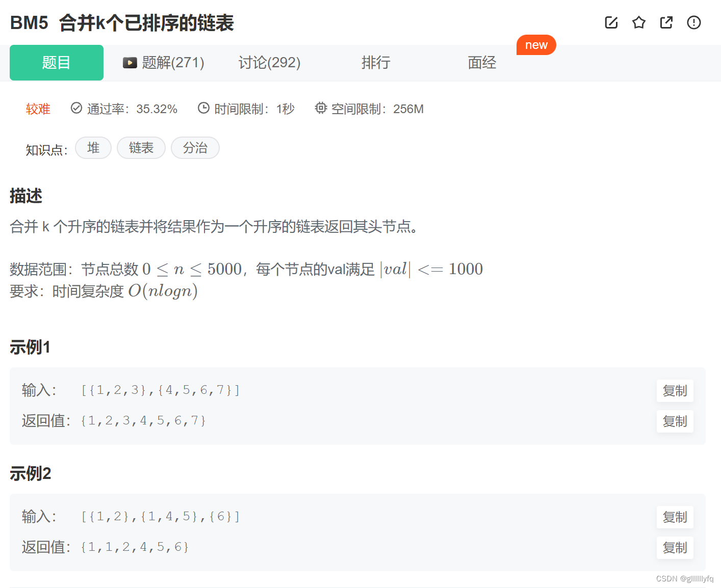This screenshot has width=721, height=588.
Task: Click the orange new badge
Action: [x=536, y=45]
